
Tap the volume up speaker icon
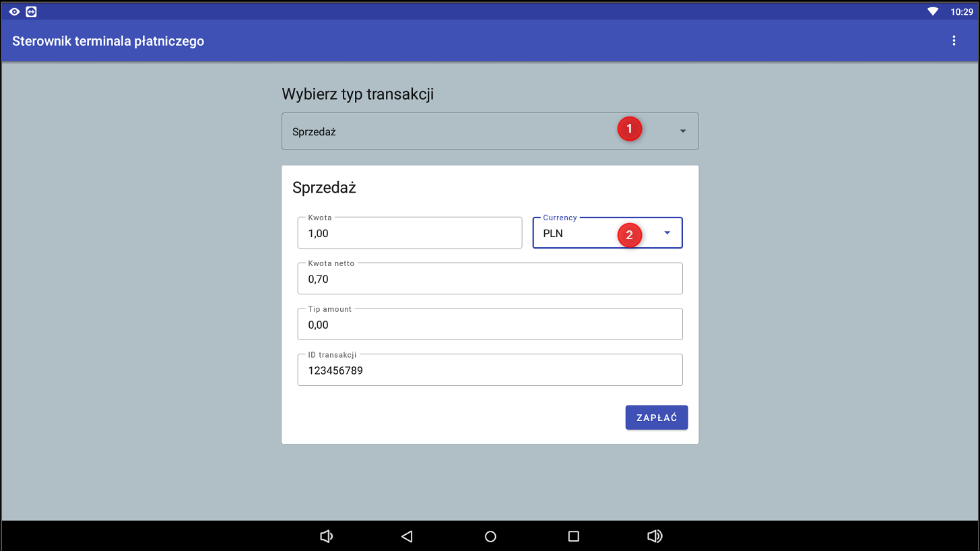(654, 536)
